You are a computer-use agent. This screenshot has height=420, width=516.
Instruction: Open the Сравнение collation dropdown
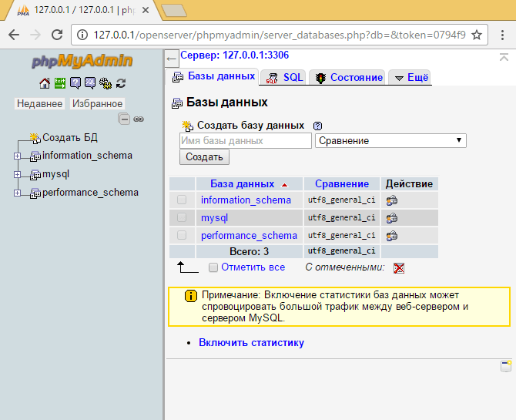[390, 141]
